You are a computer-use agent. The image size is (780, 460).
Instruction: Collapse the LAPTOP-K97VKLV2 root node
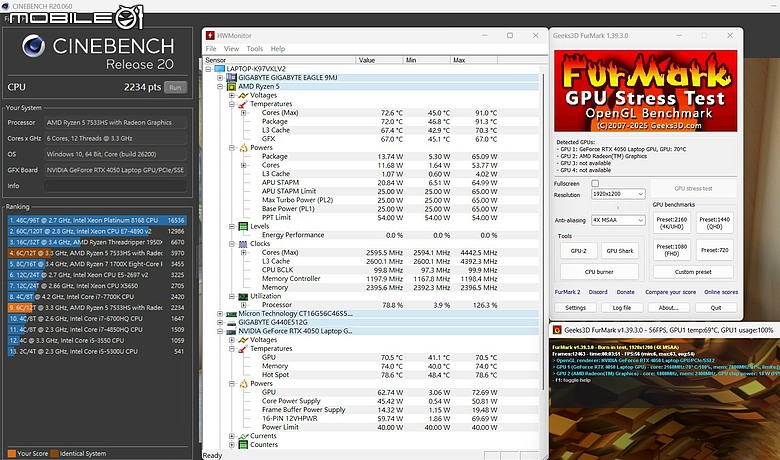tap(208, 69)
